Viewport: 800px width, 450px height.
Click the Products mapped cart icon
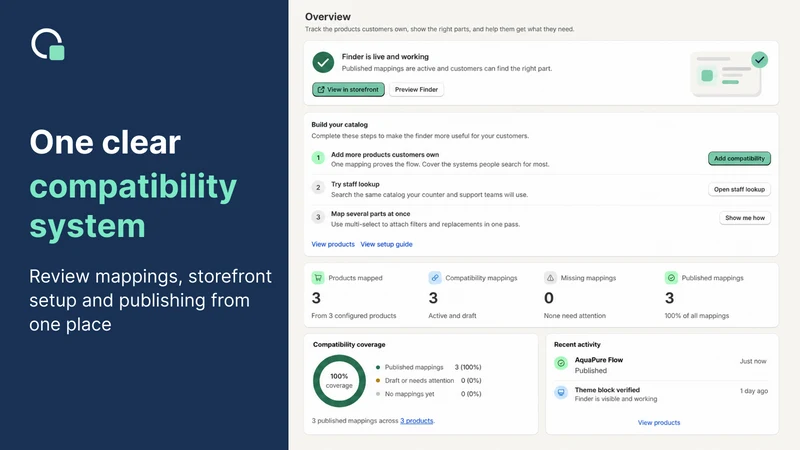[x=318, y=278]
